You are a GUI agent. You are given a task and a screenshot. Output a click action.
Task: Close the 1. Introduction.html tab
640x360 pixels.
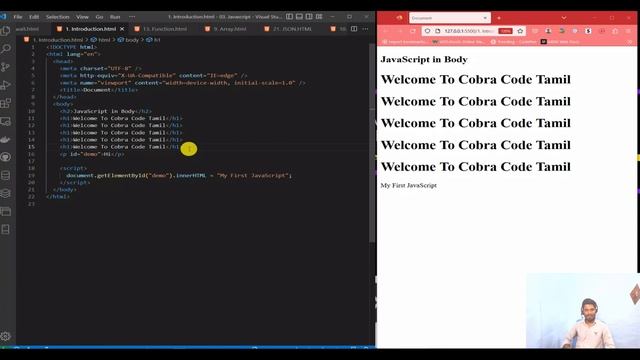[x=122, y=29]
